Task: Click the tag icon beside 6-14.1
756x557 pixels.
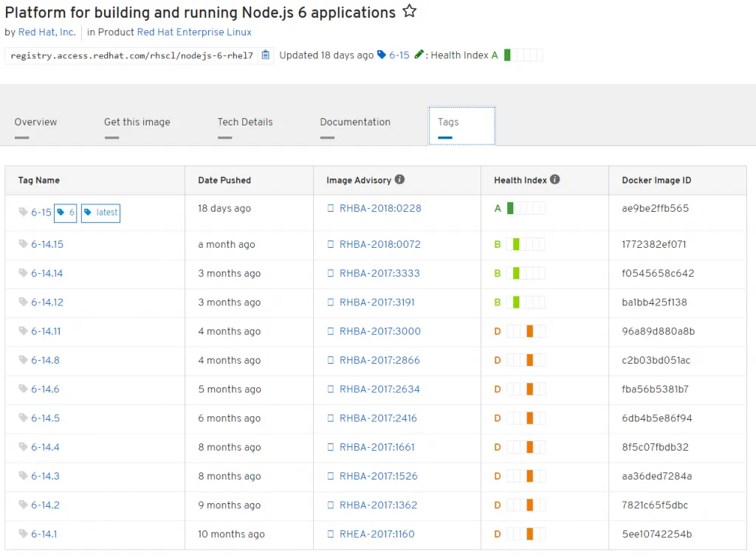Action: (23, 533)
